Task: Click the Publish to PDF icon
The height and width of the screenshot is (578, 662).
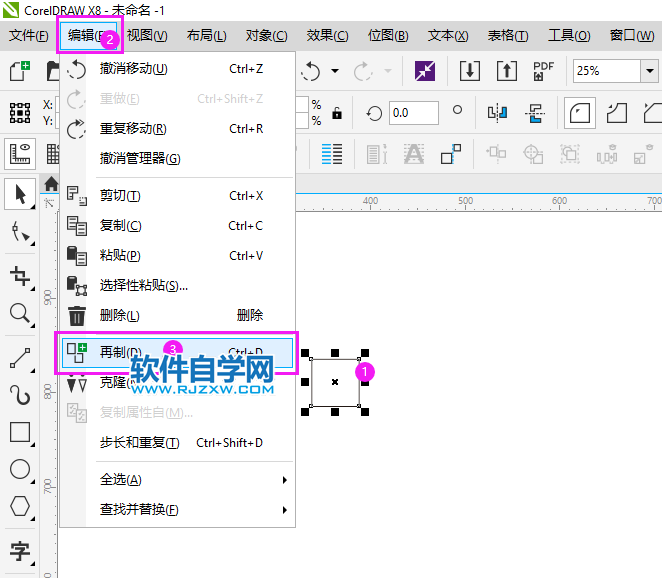Action: (x=543, y=71)
